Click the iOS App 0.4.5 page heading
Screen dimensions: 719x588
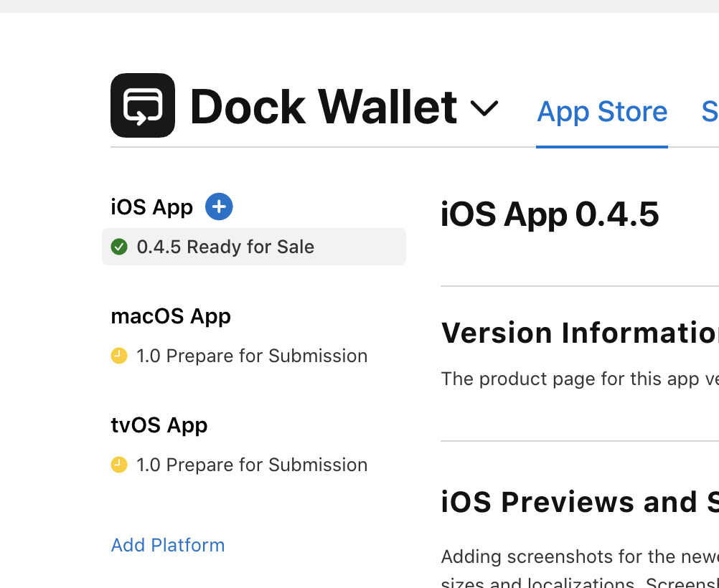pos(550,214)
